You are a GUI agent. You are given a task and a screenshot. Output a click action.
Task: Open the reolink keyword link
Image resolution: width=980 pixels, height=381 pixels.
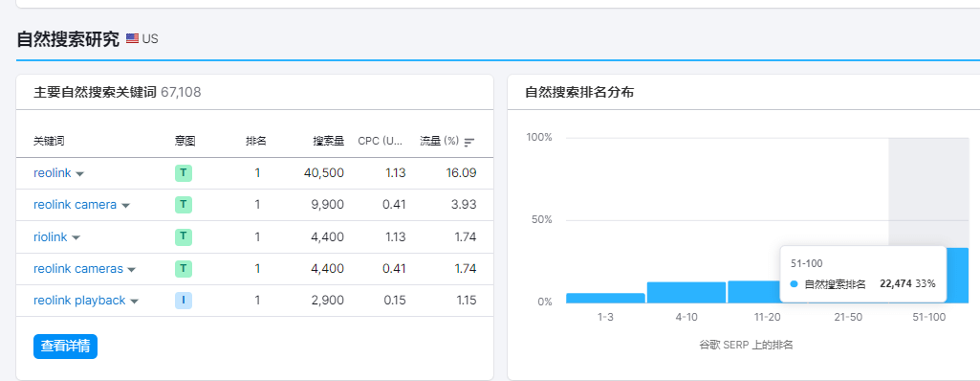(x=53, y=172)
